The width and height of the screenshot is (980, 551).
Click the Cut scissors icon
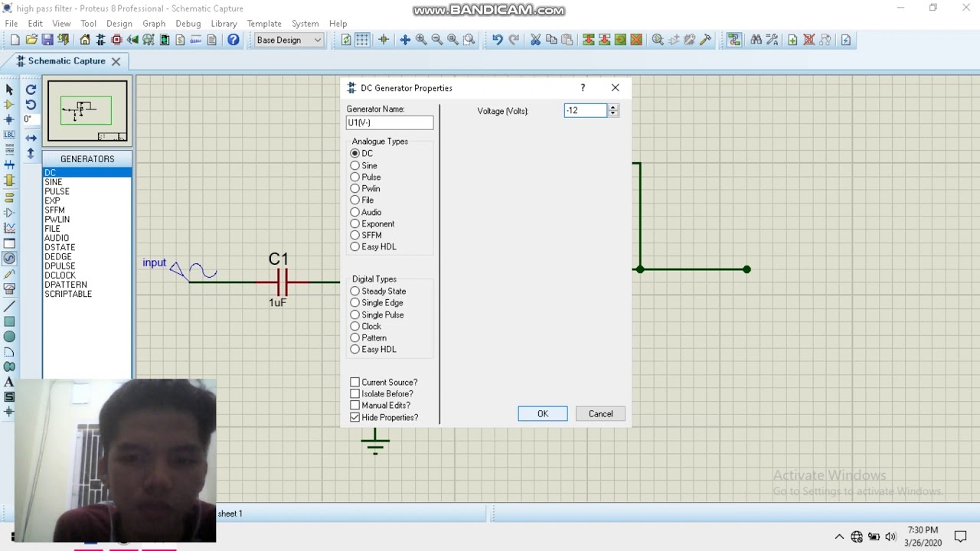point(535,40)
